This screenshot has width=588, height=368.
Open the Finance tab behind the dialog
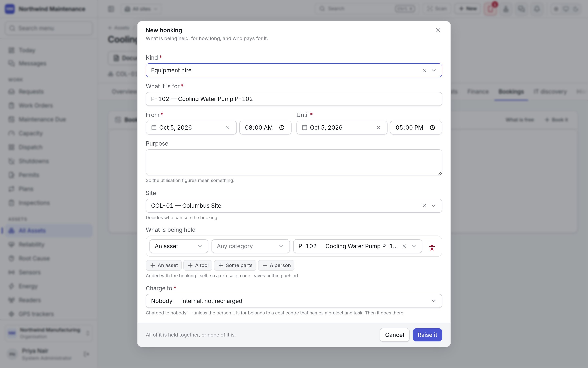coord(478,92)
